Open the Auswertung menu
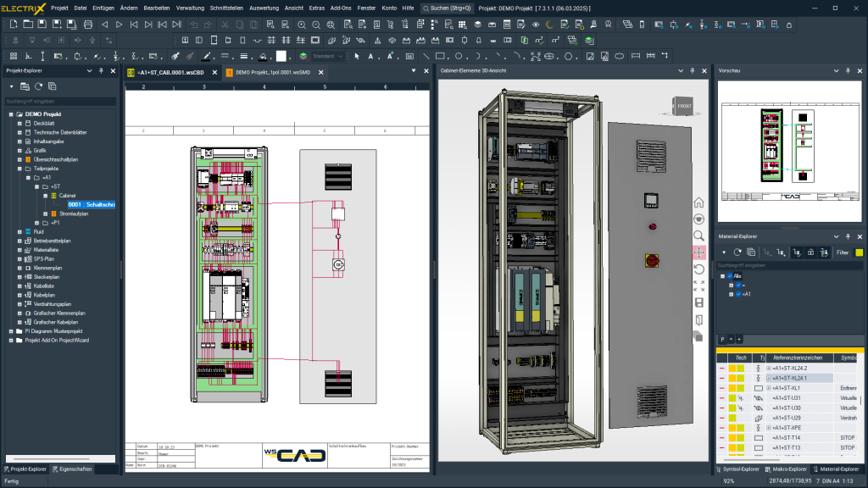The height and width of the screenshot is (488, 868). (264, 8)
